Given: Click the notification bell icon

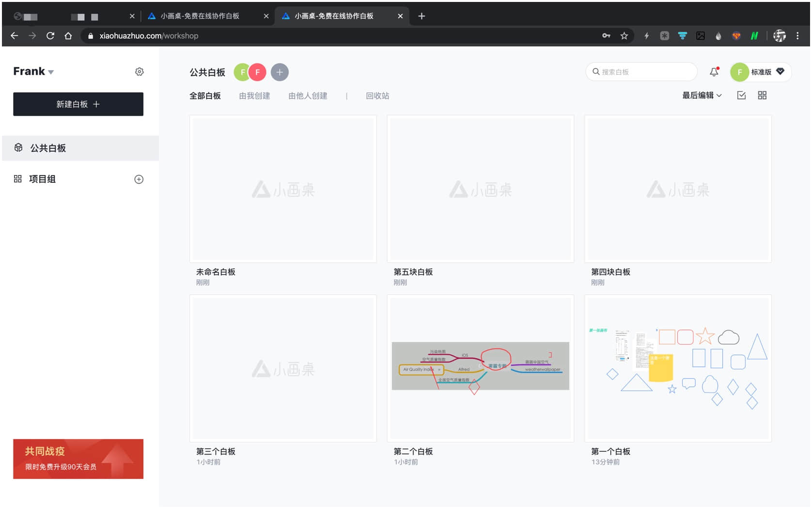Looking at the screenshot, I should tap(714, 72).
